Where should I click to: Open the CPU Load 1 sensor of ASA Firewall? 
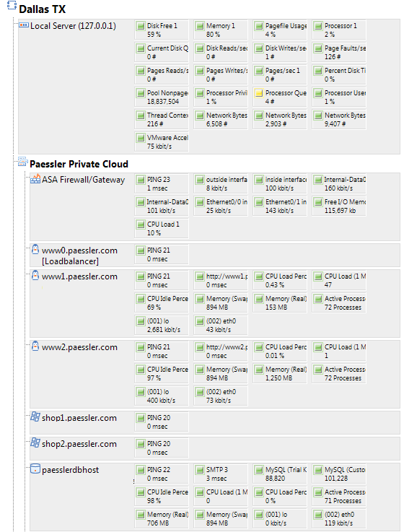[x=162, y=228]
